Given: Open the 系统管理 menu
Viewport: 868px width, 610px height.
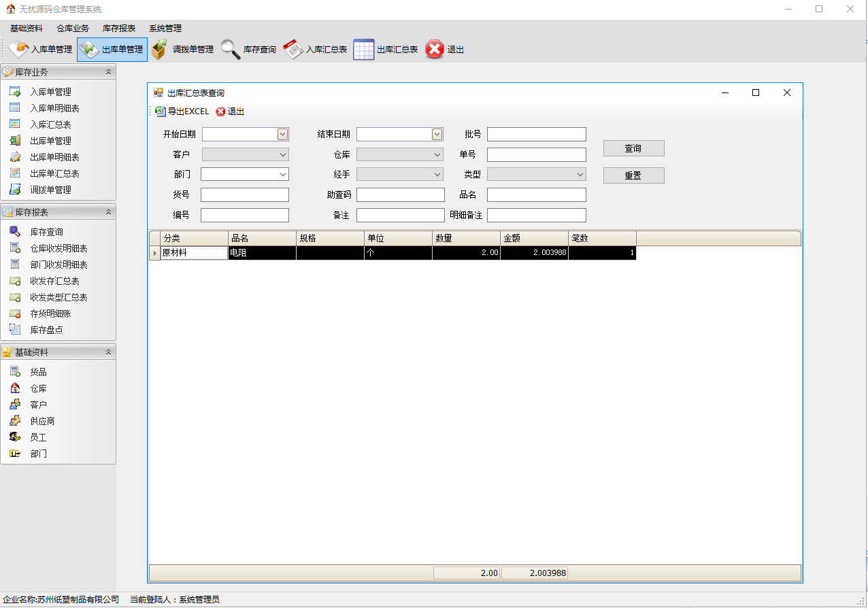Looking at the screenshot, I should click(x=165, y=29).
